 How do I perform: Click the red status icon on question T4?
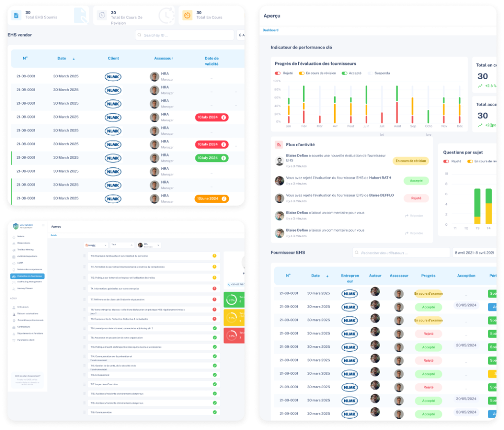[x=215, y=288]
